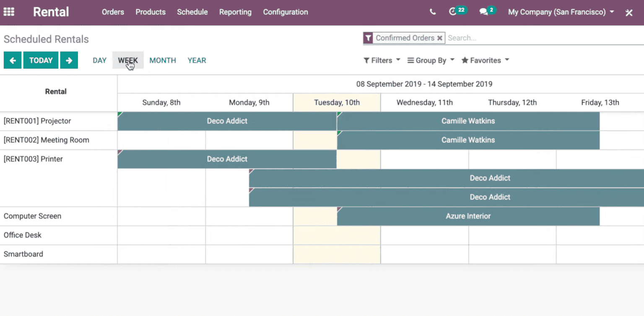Go to previous week with left arrow
644x316 pixels.
(x=13, y=60)
